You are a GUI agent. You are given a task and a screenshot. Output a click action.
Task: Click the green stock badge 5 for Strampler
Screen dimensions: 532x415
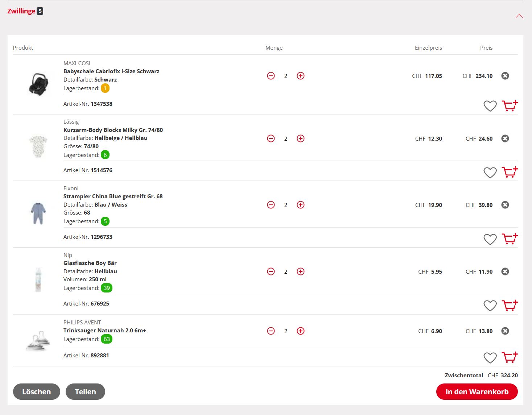[105, 221]
